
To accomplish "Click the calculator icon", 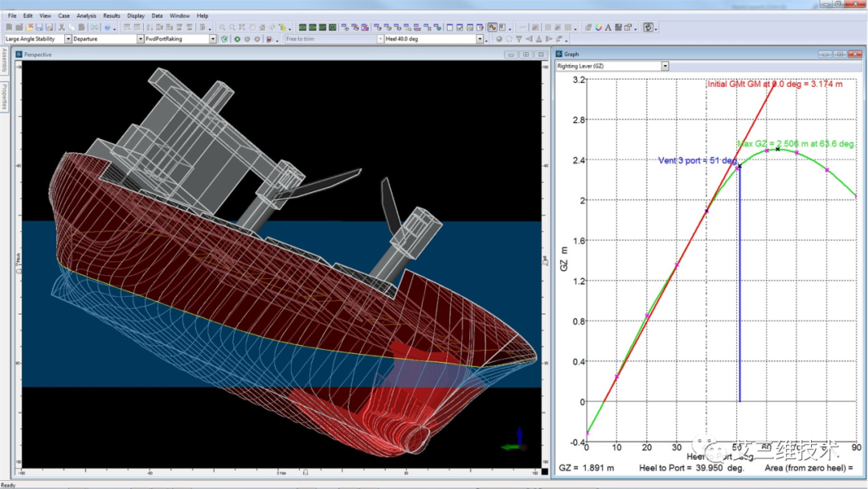I will [618, 27].
